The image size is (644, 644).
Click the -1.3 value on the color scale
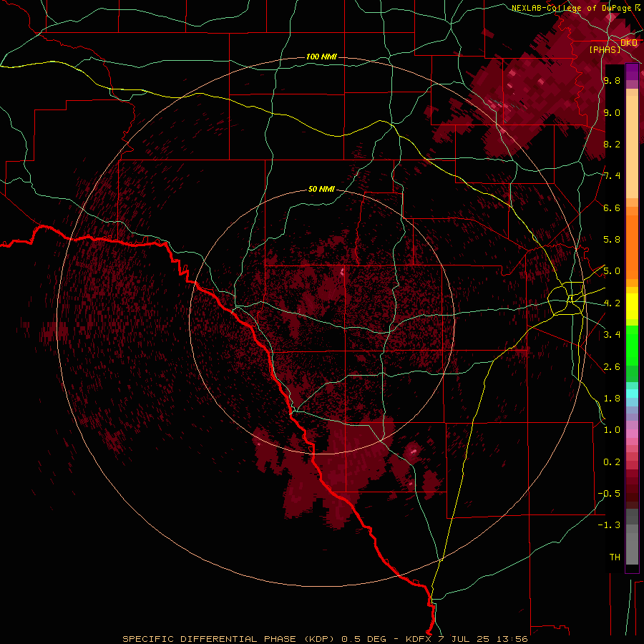[x=610, y=525]
